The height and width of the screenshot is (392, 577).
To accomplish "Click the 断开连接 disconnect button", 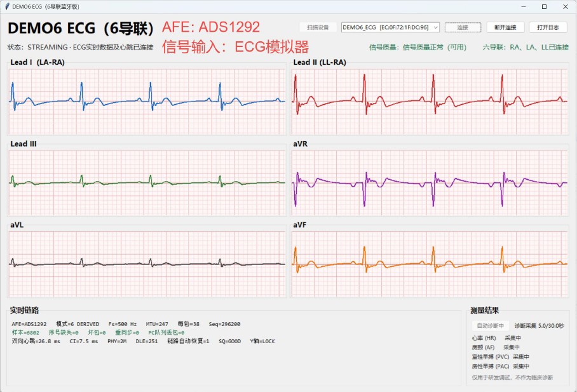I will point(505,27).
